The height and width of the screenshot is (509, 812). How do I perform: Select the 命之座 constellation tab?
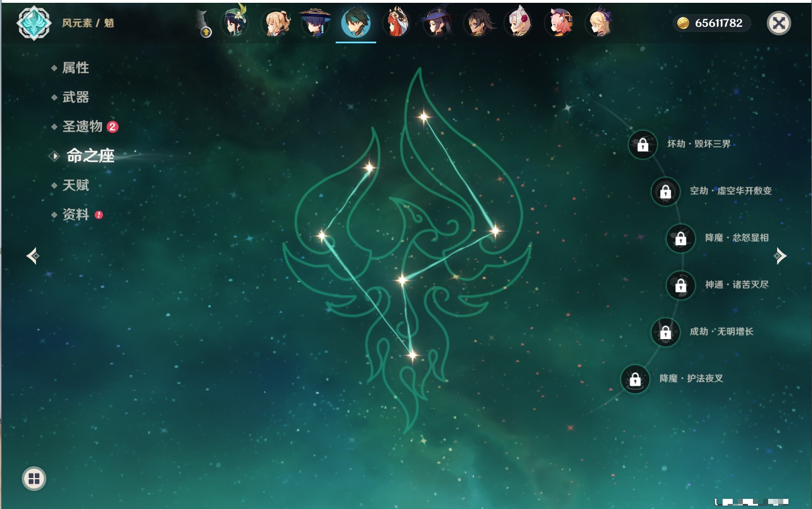pyautogui.click(x=91, y=156)
